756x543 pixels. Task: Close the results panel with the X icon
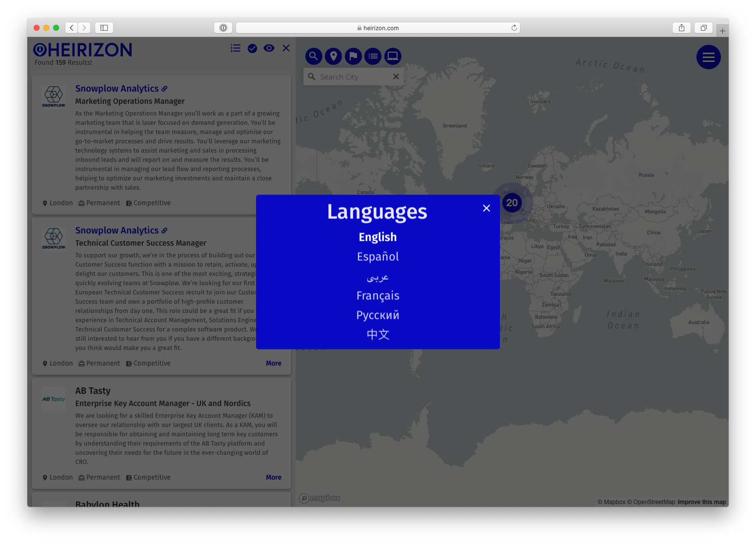(286, 48)
